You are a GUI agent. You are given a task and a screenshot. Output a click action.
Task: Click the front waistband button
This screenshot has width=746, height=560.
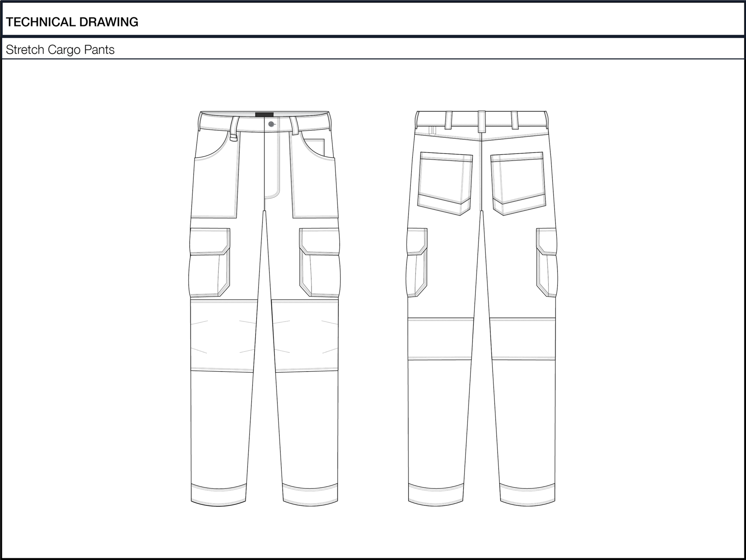tap(271, 124)
